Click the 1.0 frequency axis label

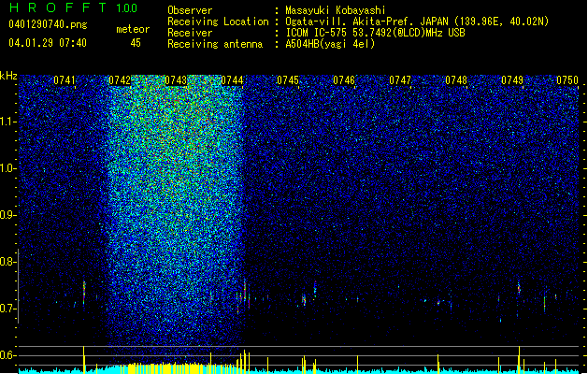click(8, 168)
